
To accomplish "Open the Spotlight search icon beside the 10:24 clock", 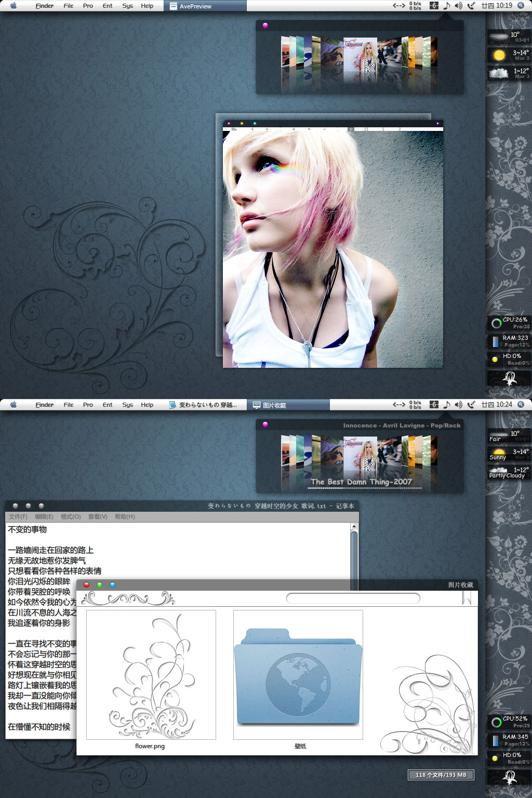I will tap(521, 404).
